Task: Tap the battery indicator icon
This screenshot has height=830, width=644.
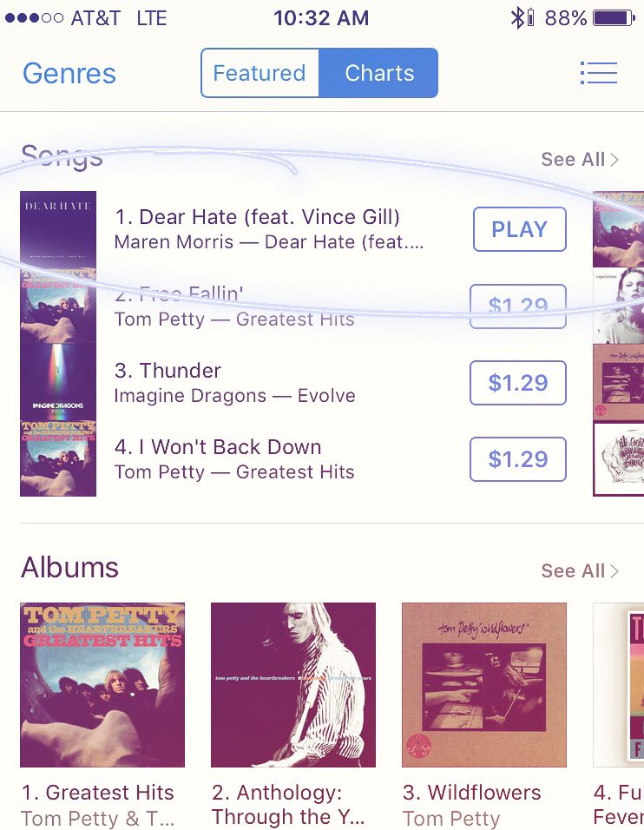Action: click(x=614, y=18)
